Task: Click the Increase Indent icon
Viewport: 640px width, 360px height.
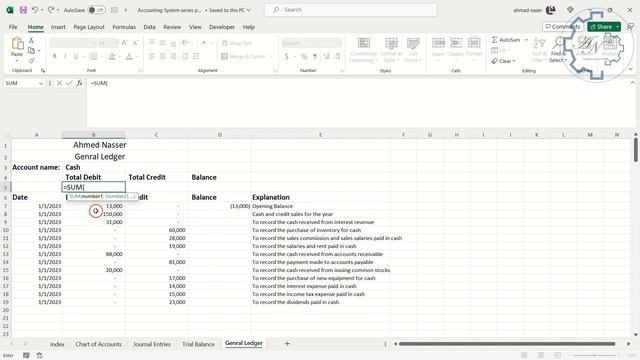Action: tap(196, 56)
